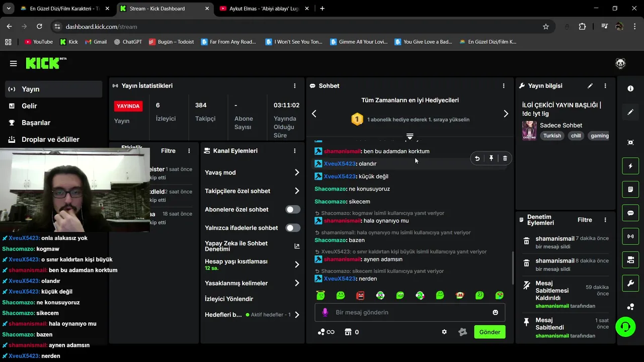Delete the 'olandır' chat message
Image resolution: width=644 pixels, height=362 pixels.
tap(505, 158)
